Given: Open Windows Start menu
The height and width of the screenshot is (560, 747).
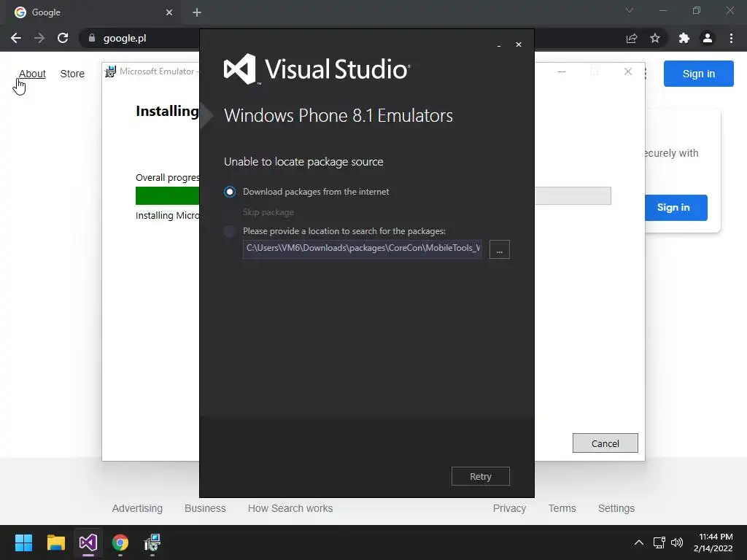Looking at the screenshot, I should click(x=23, y=542).
